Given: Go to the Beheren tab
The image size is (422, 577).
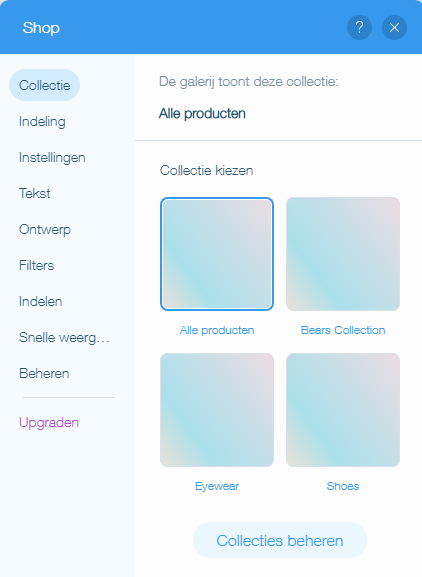Looking at the screenshot, I should 44,374.
